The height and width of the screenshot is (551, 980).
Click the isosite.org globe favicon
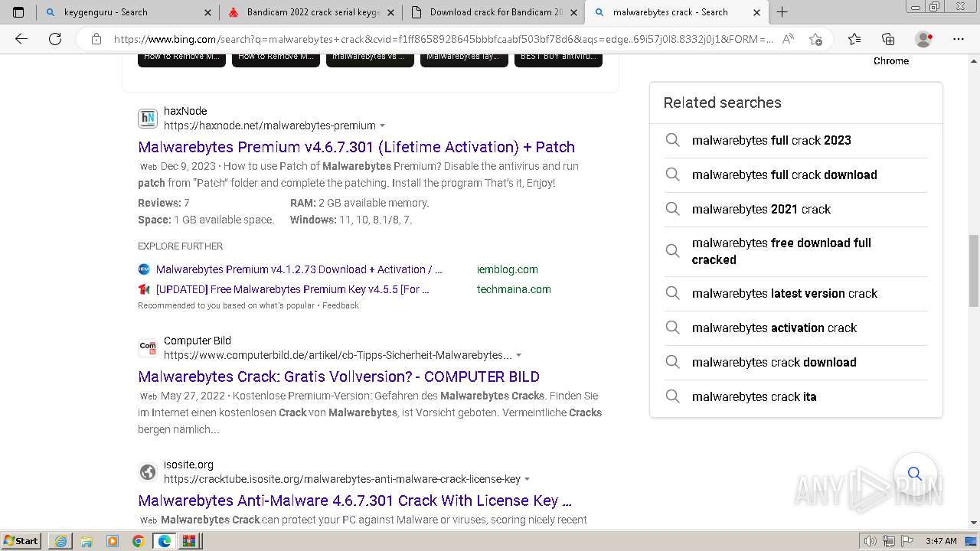pos(148,472)
